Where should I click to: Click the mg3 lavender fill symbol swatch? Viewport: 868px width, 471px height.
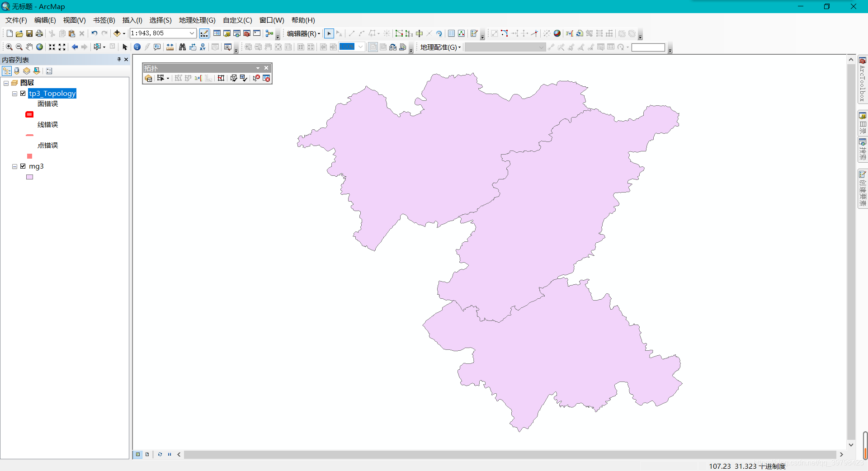(x=29, y=177)
